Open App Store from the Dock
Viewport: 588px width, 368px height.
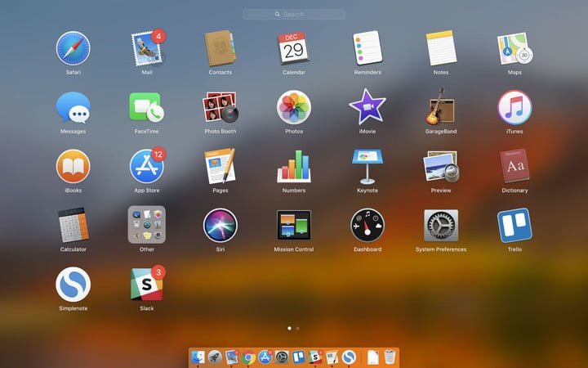[x=265, y=357]
